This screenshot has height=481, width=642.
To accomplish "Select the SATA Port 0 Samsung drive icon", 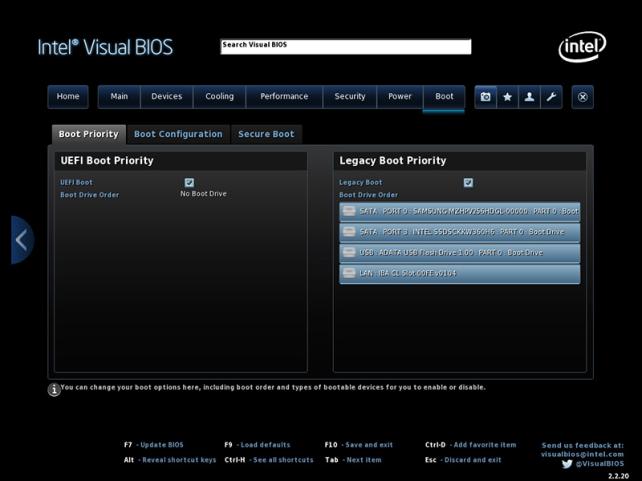I will (349, 211).
